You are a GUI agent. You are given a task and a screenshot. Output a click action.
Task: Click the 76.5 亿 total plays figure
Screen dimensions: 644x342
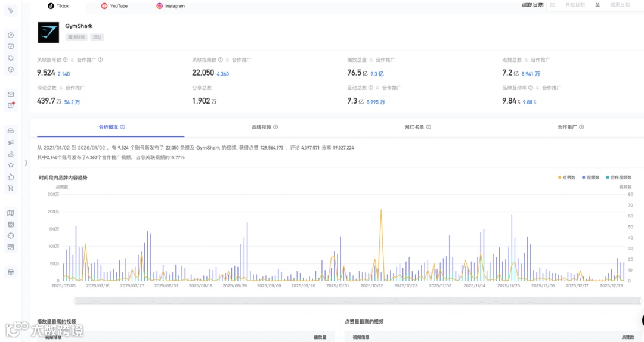point(357,73)
